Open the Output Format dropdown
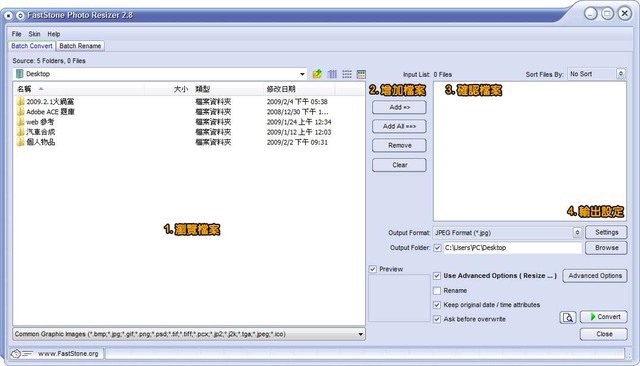 577,233
